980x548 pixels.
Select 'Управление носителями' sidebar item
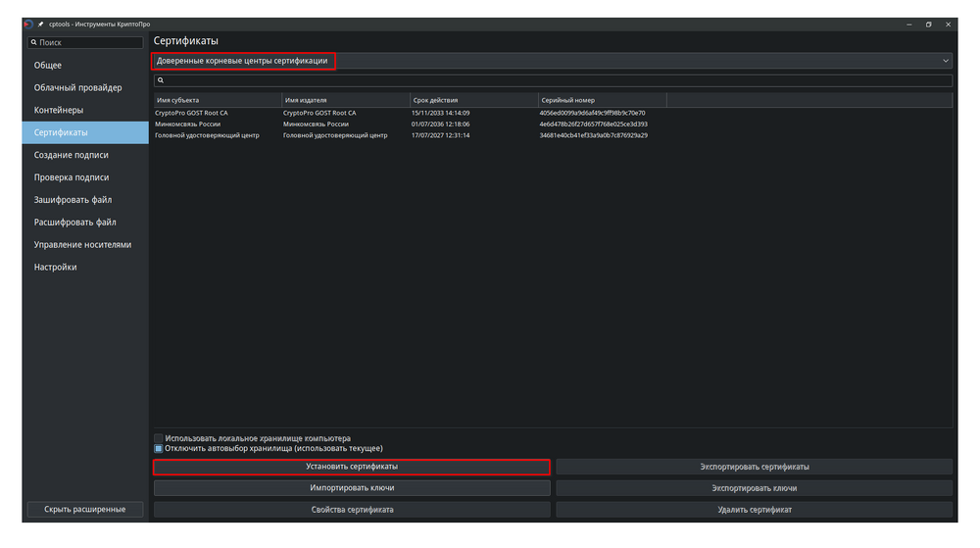[82, 245]
